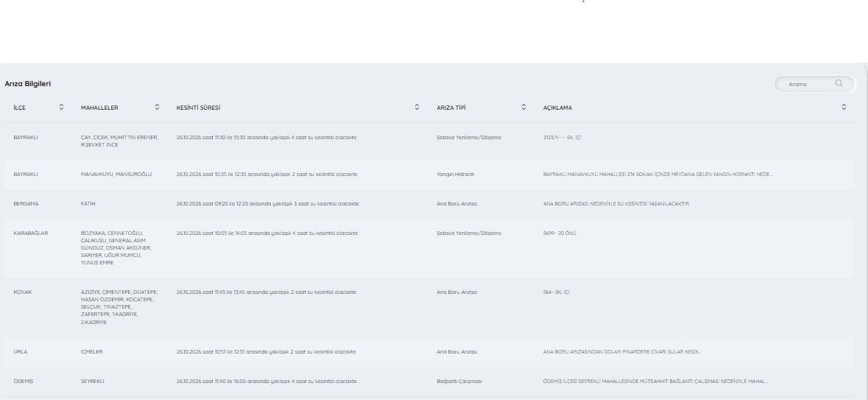This screenshot has width=868, height=400.
Task: Click Ana Boru Arızası in BERGAMA row
Action: (457, 204)
